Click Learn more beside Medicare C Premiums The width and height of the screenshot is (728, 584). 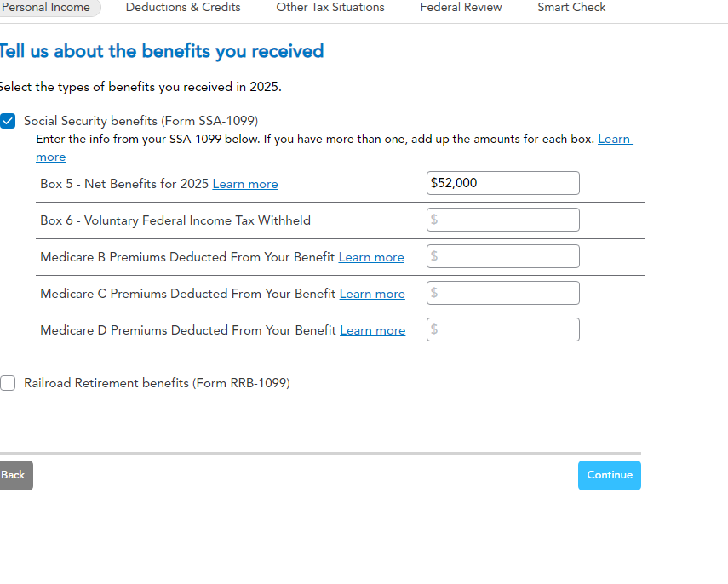coord(372,294)
